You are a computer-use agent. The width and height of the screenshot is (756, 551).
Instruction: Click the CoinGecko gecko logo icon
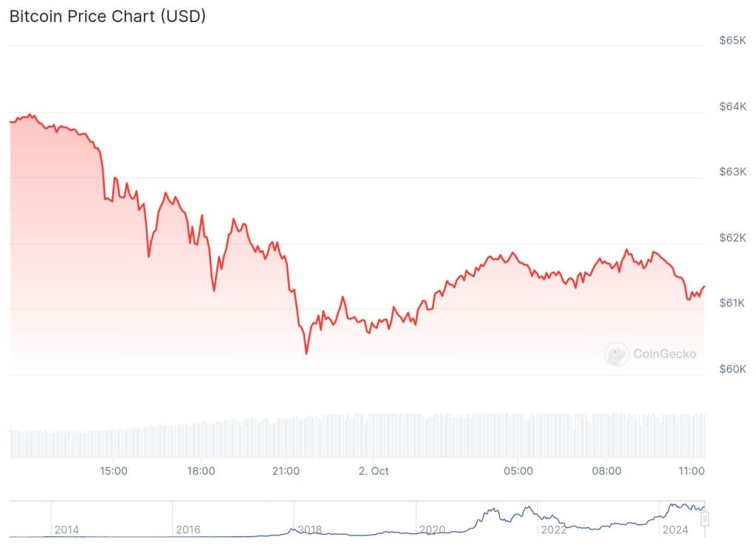coord(616,354)
